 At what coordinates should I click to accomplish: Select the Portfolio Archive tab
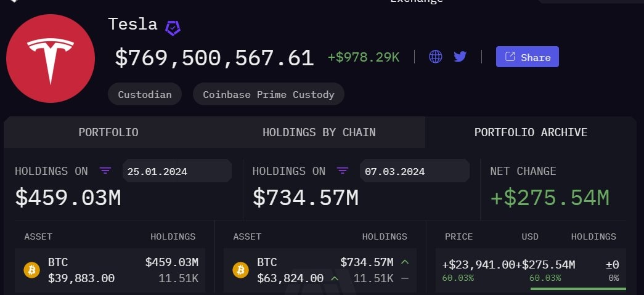click(x=531, y=132)
